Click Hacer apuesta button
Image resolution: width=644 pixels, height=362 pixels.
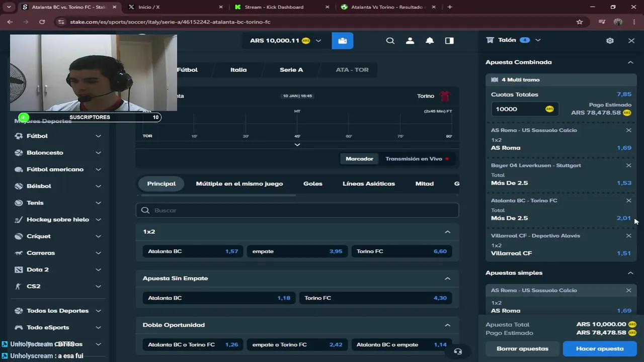(x=600, y=348)
